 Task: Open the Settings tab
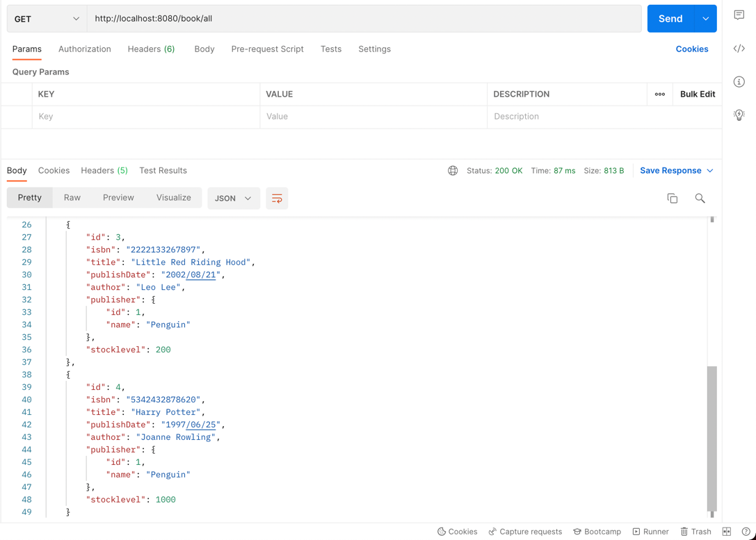(374, 49)
